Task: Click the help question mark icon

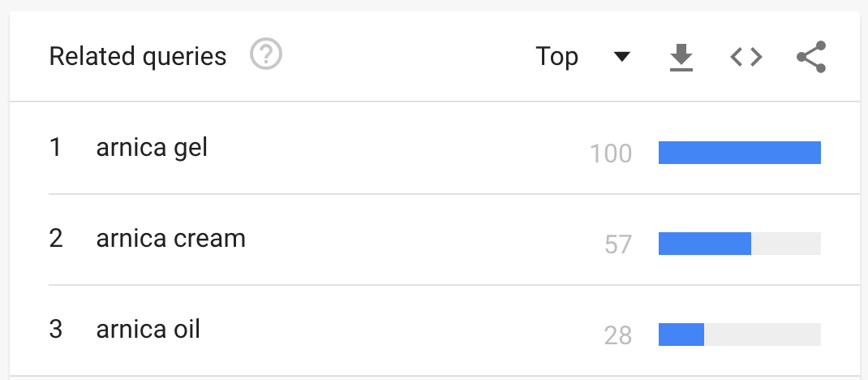Action: (266, 54)
